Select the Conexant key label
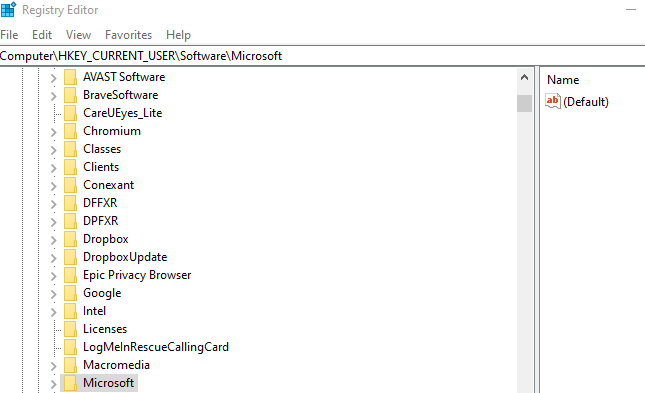645x393 pixels. pos(109,185)
